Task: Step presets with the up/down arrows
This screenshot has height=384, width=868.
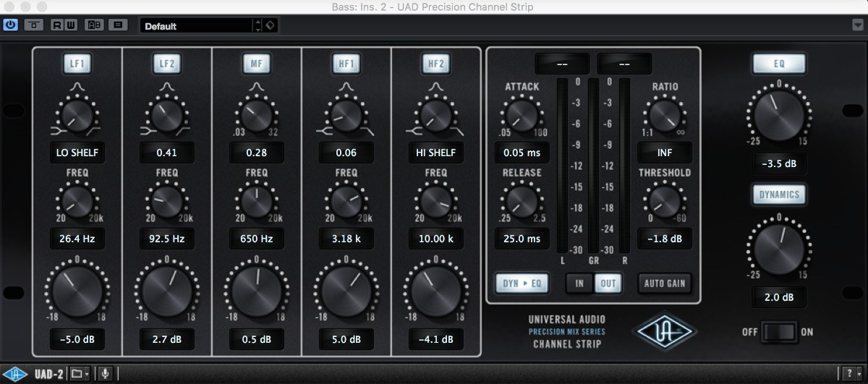Action: click(258, 26)
